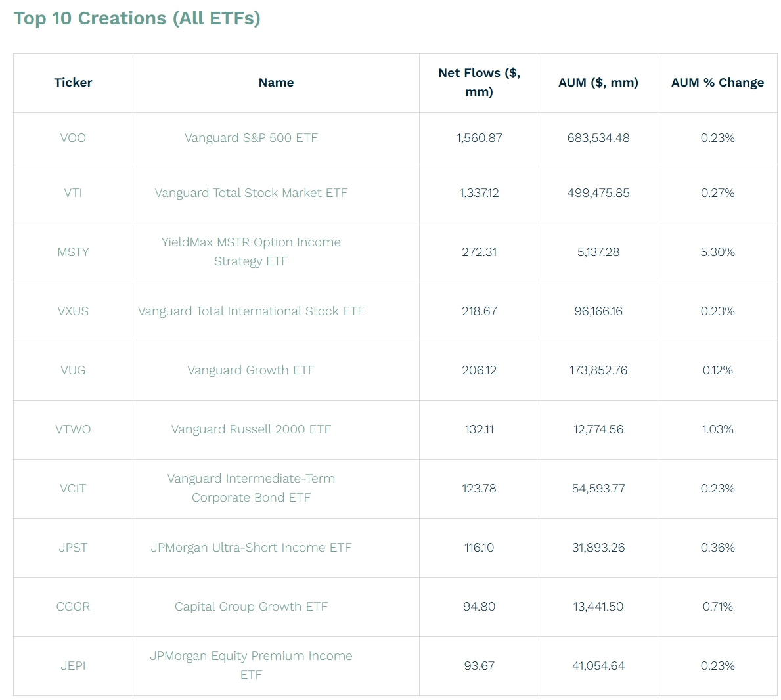
Task: Click Vanguard Total International Stock ETF link
Action: click(x=251, y=311)
